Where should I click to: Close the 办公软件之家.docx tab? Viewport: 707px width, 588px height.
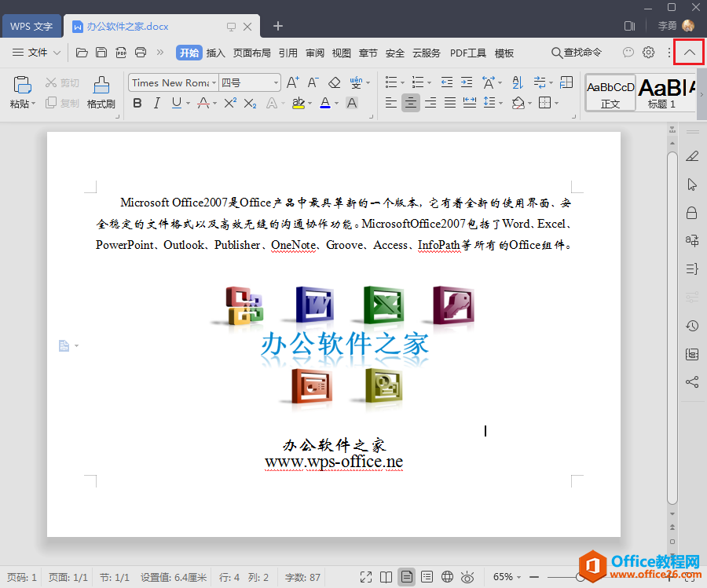click(247, 27)
